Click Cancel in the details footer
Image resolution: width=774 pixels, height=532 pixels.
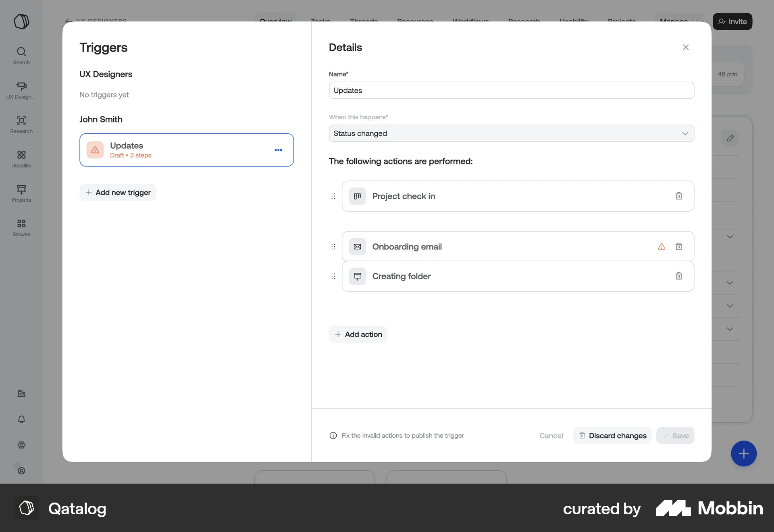pyautogui.click(x=551, y=436)
